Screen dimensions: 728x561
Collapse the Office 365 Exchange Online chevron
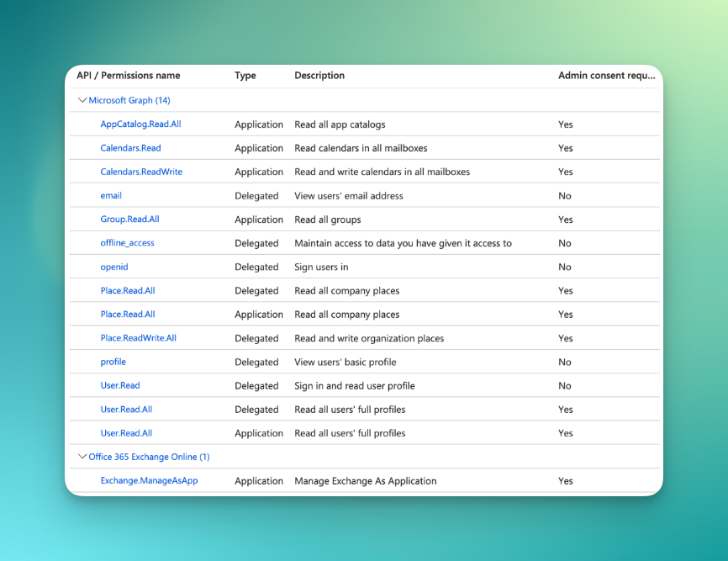click(x=82, y=457)
